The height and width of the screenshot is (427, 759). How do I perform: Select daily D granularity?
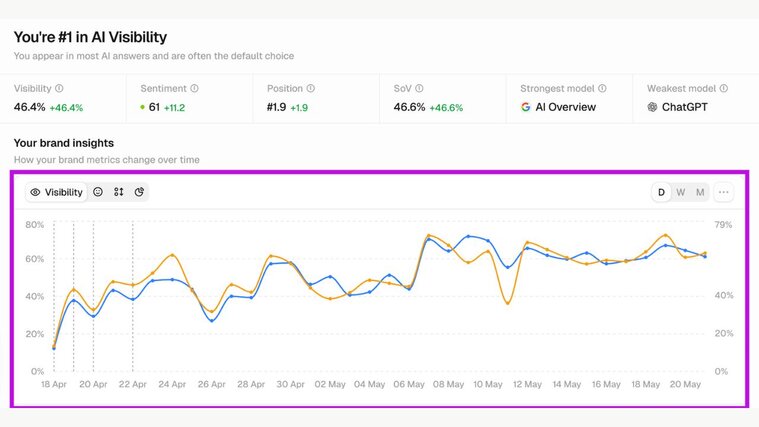[661, 192]
